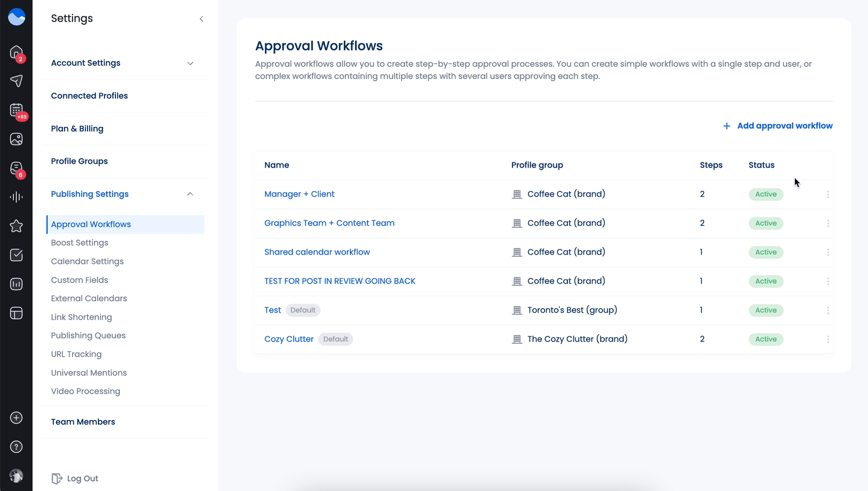
Task: Open the calendar icon with +99 badge
Action: (17, 111)
